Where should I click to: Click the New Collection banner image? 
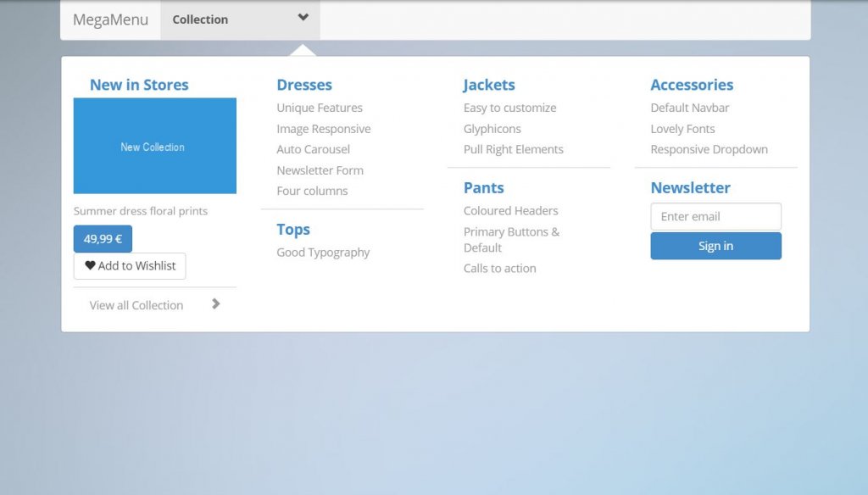click(x=155, y=146)
